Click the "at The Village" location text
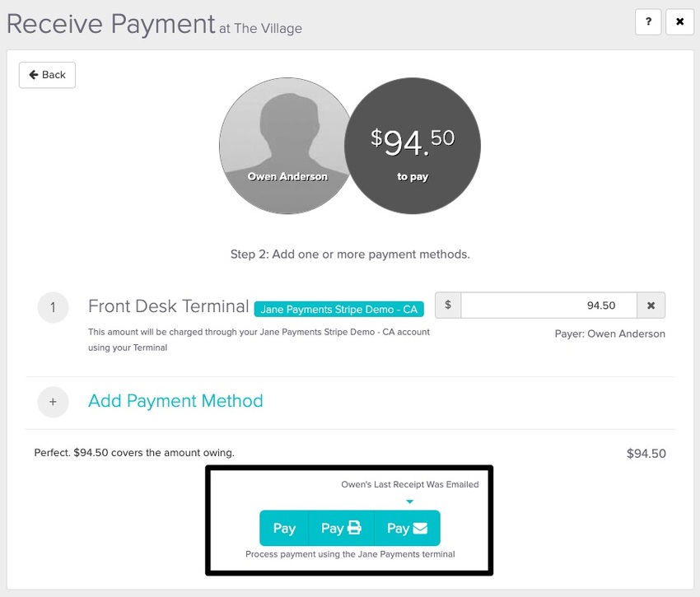The image size is (700, 597). 260,29
